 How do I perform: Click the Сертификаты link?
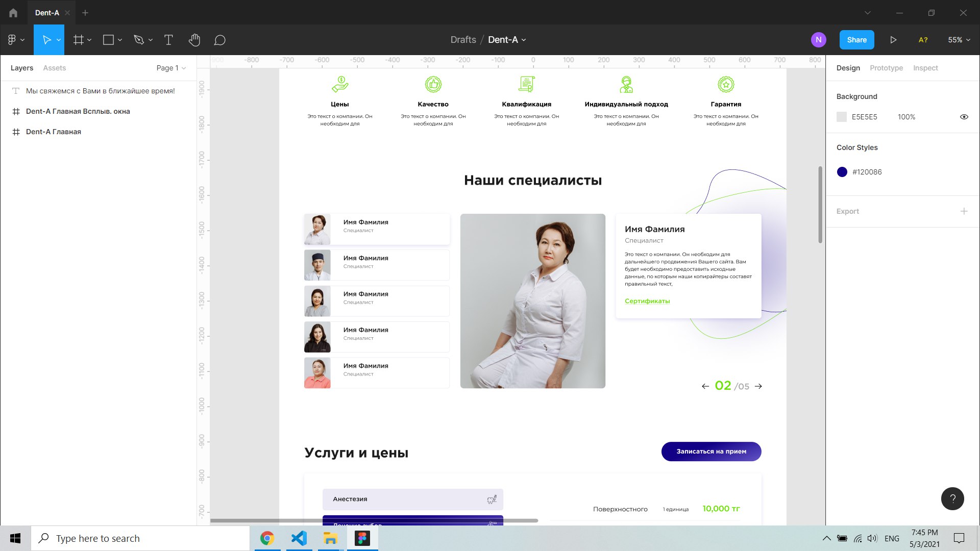pos(647,301)
